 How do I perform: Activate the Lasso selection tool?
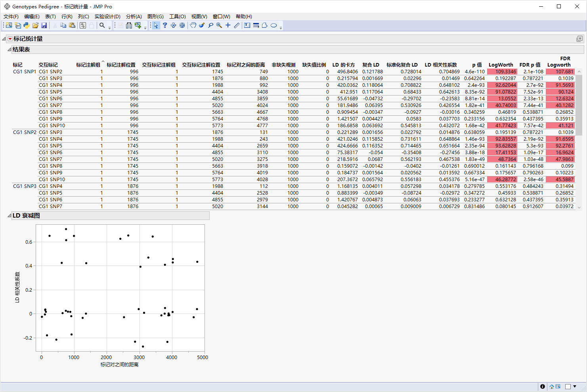pyautogui.click(x=210, y=25)
